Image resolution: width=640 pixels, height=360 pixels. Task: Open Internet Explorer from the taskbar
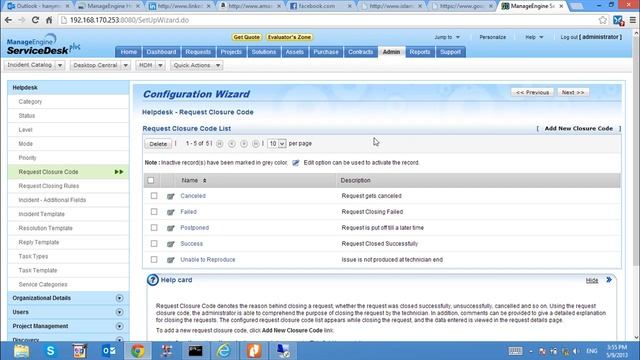[224, 351]
